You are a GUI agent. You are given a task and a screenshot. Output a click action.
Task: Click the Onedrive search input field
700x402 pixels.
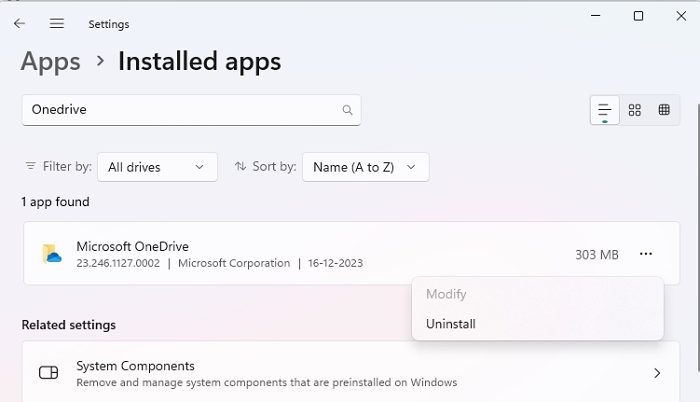coord(180,110)
